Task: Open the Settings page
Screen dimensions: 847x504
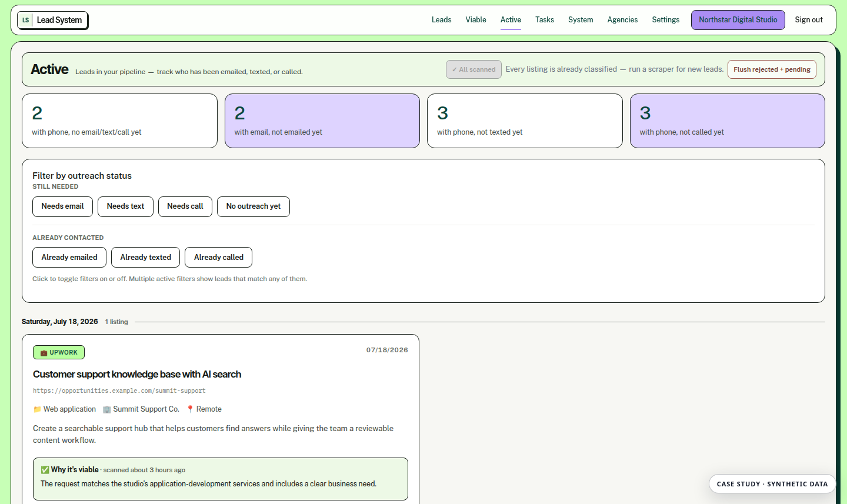Action: 666,20
